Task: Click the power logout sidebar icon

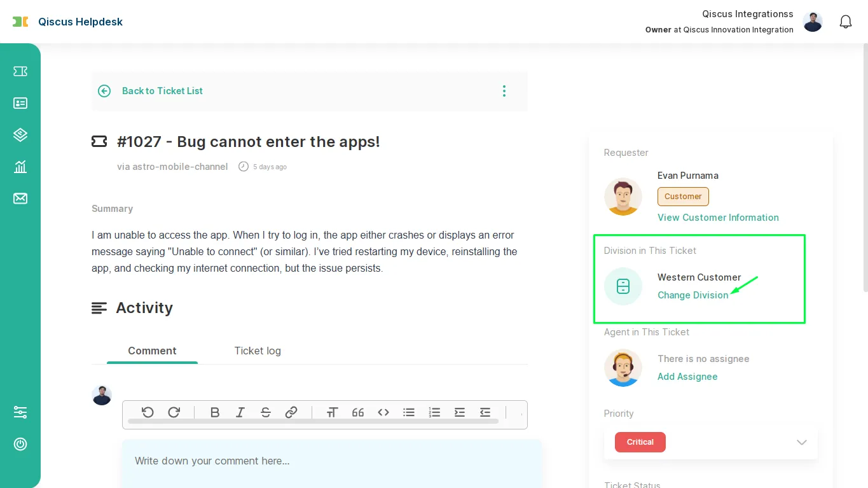Action: (x=20, y=444)
